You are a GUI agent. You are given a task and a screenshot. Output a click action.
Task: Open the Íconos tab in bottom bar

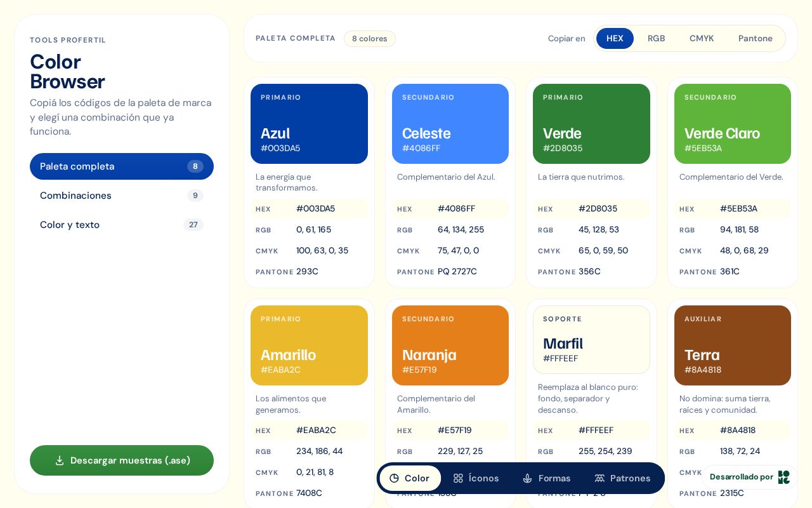coord(476,478)
